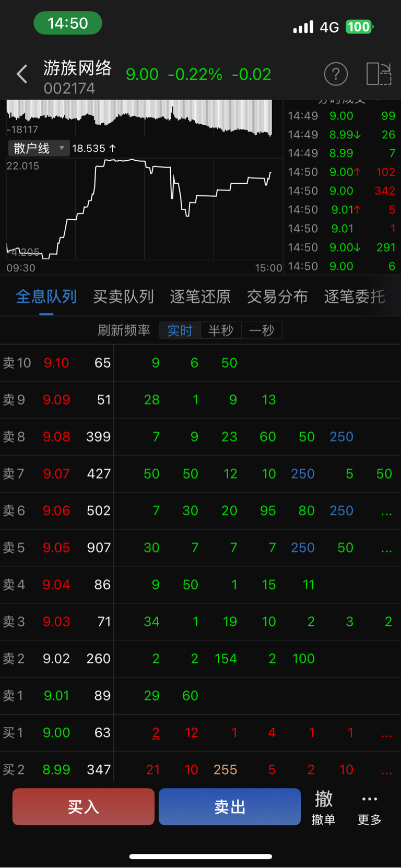
Task: Select the 卖8 price 9.08
Action: click(56, 437)
